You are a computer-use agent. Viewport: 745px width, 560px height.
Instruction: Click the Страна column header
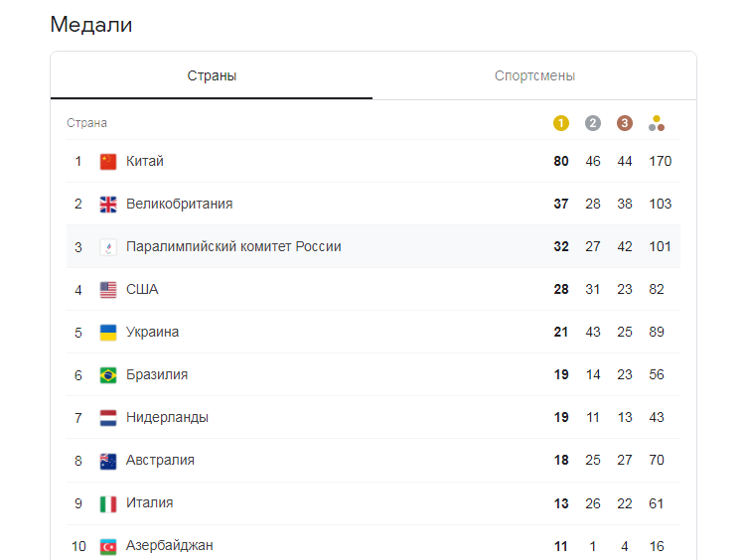[x=86, y=123]
